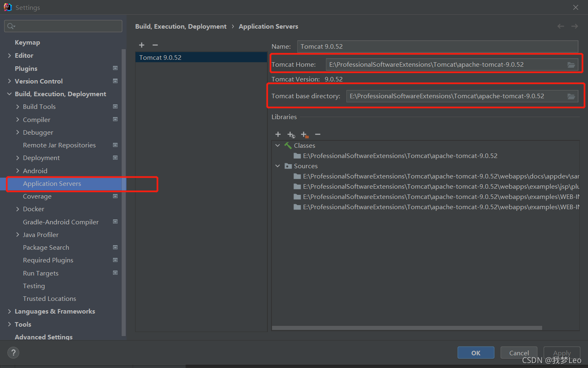Browse for Tomcat Home folder

pos(571,65)
